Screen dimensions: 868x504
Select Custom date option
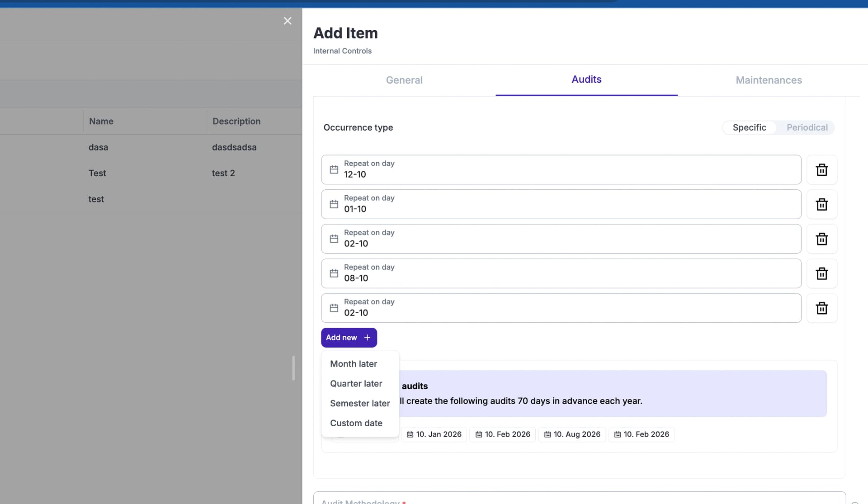click(356, 423)
